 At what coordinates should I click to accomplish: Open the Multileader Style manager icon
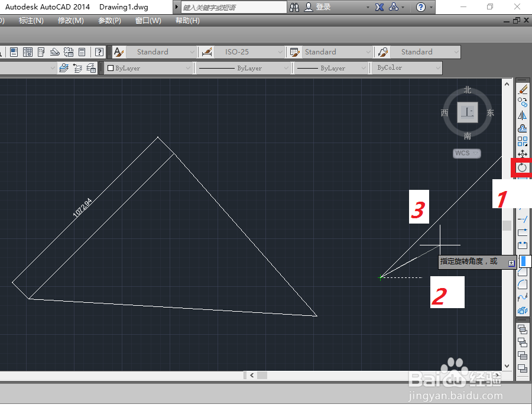point(382,52)
